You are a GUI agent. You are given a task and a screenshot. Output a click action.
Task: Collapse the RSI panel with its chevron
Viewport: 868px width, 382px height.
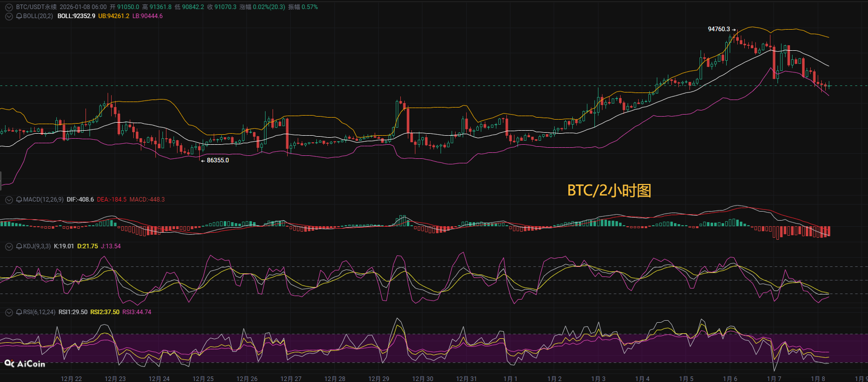point(9,312)
